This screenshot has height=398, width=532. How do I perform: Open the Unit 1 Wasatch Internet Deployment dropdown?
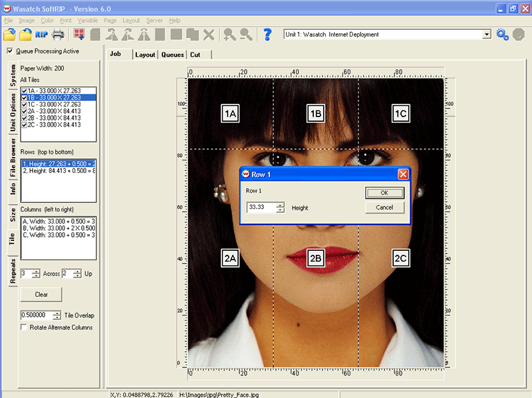click(x=487, y=34)
